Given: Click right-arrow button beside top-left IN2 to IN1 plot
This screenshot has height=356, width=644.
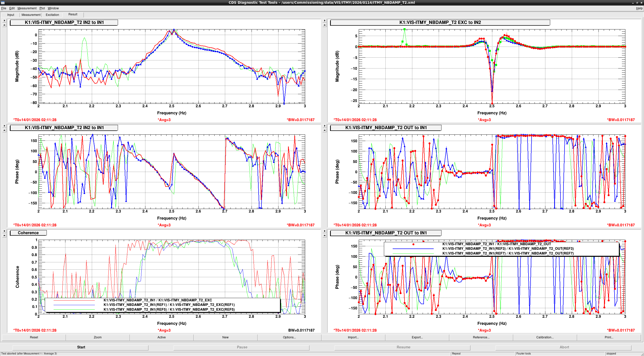Looking at the screenshot, I should coord(4,21).
